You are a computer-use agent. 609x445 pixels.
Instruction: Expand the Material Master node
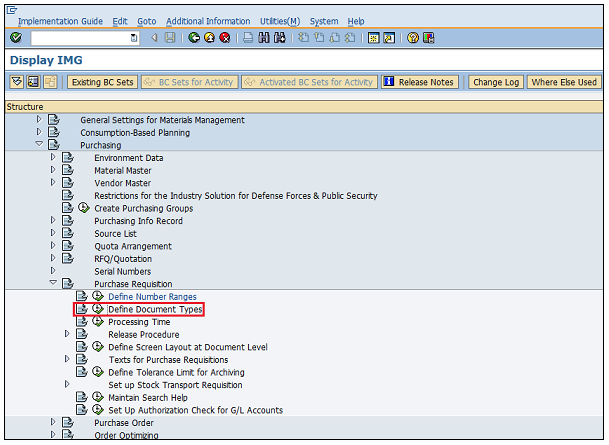(54, 171)
